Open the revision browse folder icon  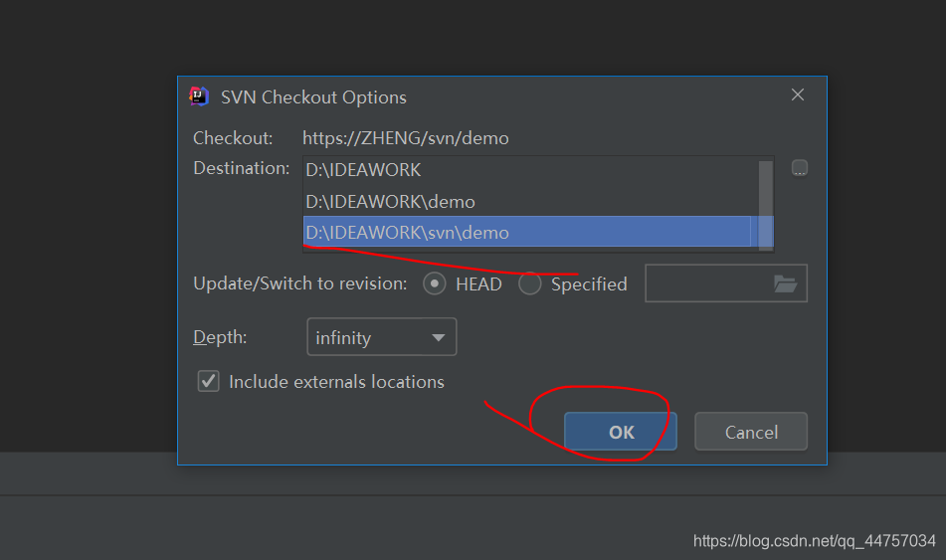[786, 283]
